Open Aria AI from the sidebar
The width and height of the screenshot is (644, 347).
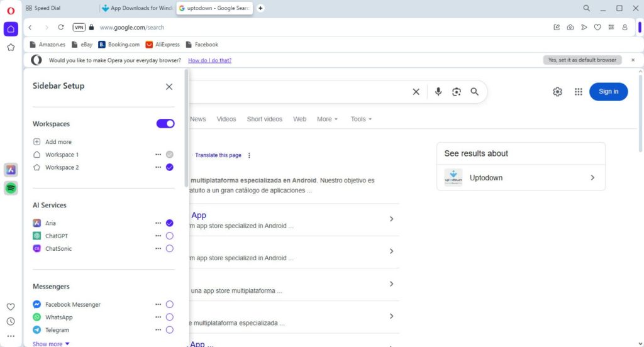tap(11, 170)
